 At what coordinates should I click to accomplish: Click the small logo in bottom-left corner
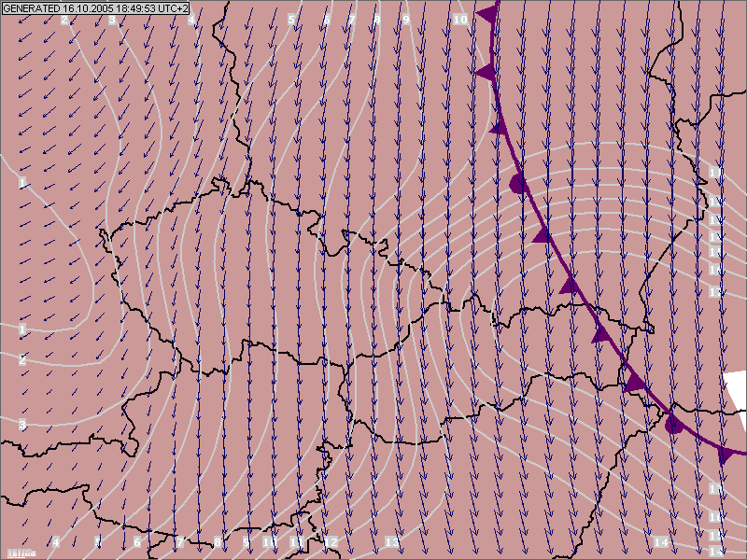21,553
